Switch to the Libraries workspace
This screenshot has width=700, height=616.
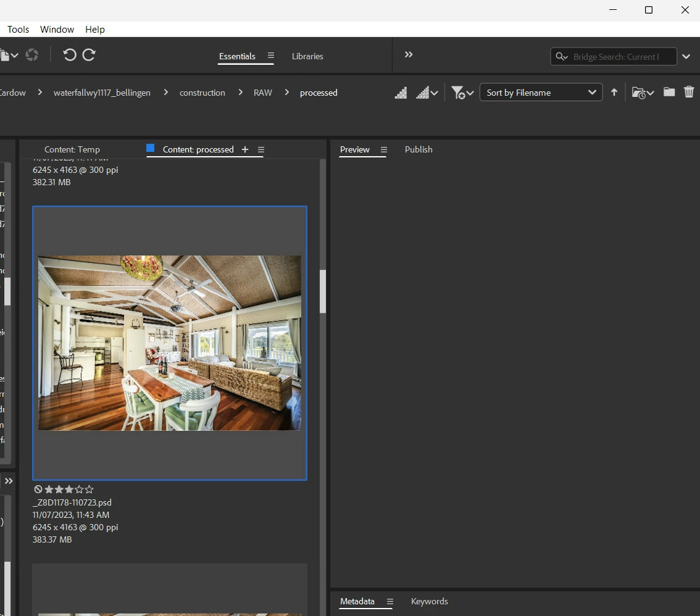pos(307,56)
